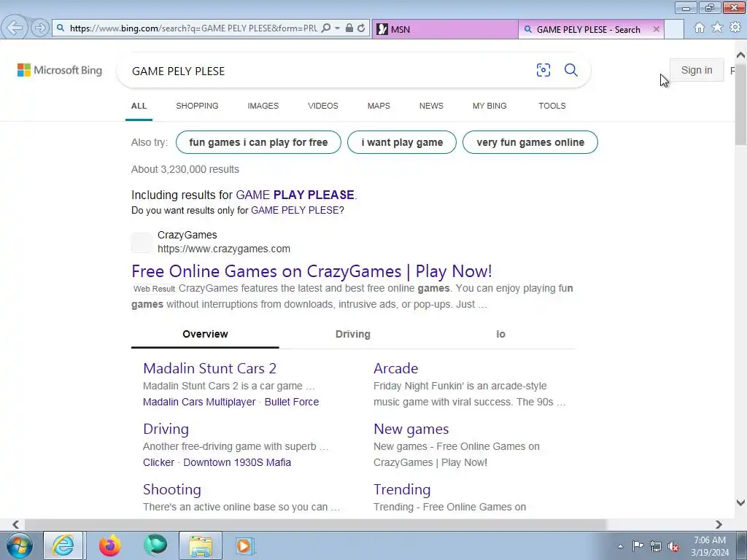Click the Sign in button
The height and width of the screenshot is (560, 747).
point(697,70)
